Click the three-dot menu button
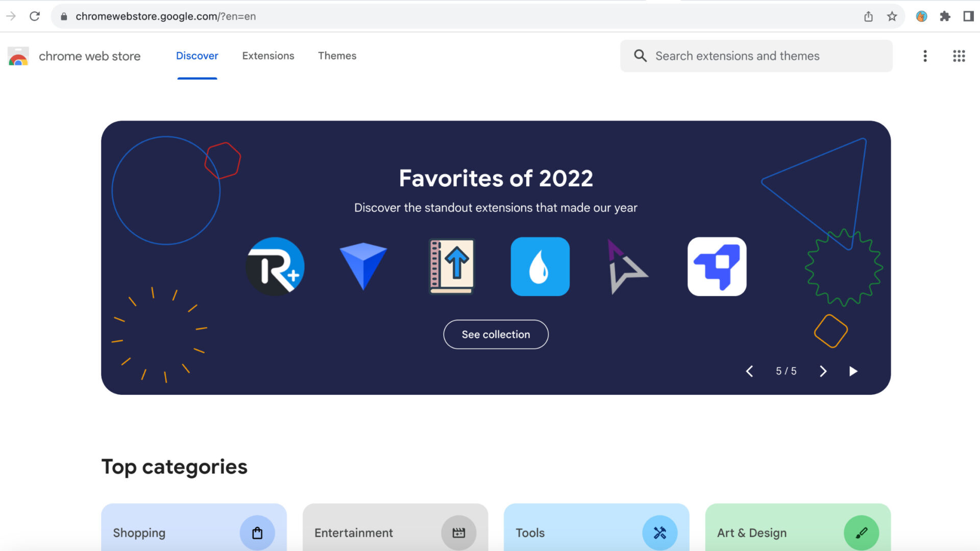Screen dimensions: 980x551 pyautogui.click(x=924, y=56)
